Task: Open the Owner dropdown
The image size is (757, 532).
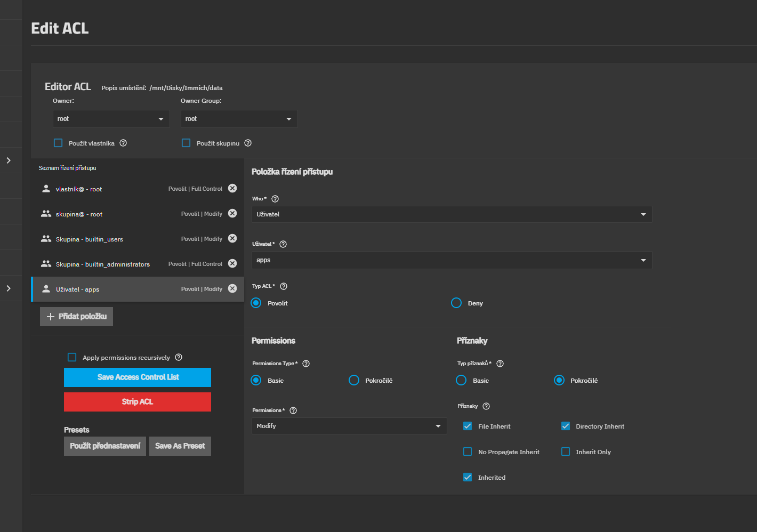Action: [x=111, y=119]
